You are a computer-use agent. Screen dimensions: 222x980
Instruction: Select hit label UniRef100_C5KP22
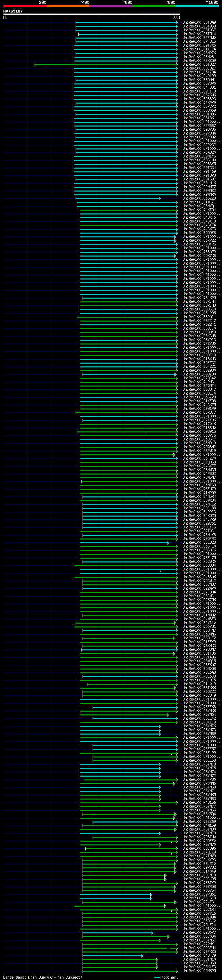coord(199,240)
